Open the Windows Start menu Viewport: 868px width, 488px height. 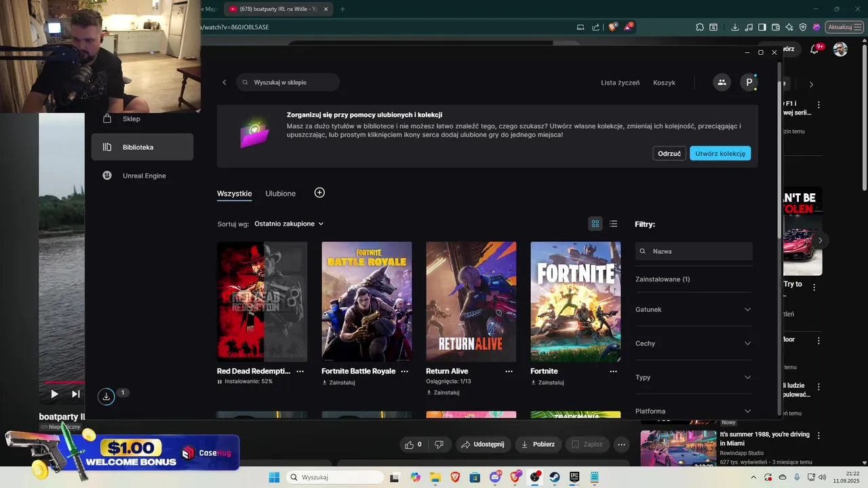274,477
